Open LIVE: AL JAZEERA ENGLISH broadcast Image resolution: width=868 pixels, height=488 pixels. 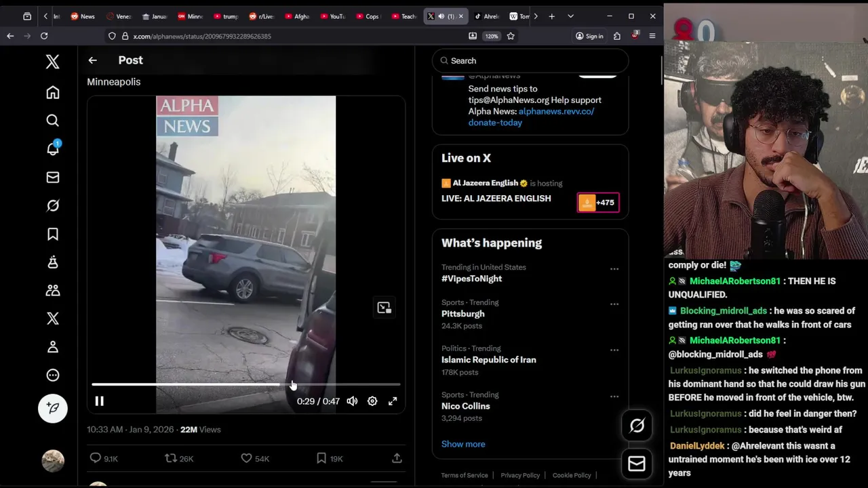tap(496, 199)
